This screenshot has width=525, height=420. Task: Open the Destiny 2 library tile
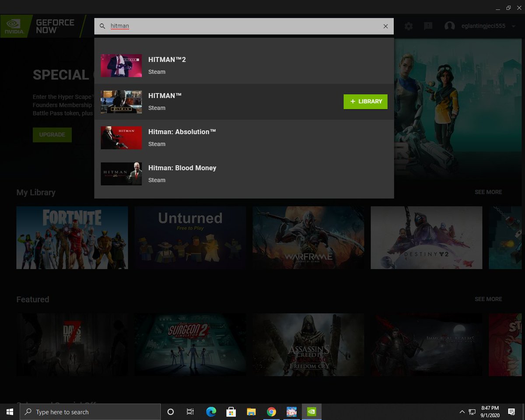(427, 238)
